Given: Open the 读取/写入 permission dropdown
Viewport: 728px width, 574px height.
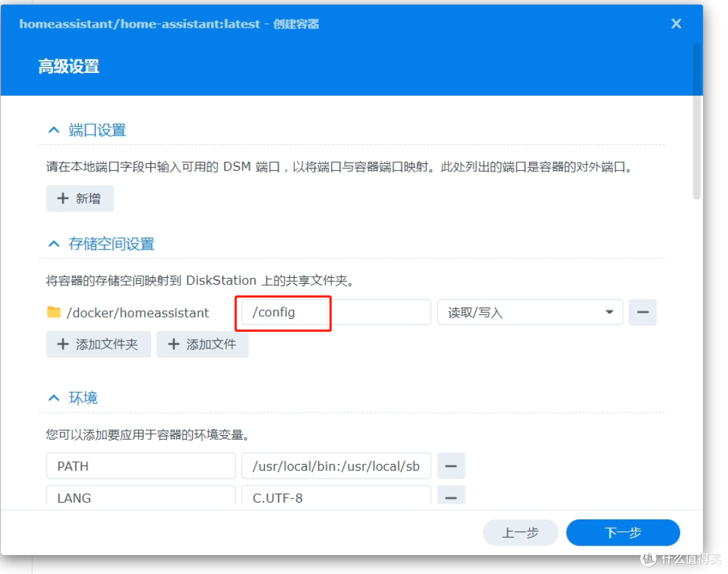Looking at the screenshot, I should (x=530, y=312).
